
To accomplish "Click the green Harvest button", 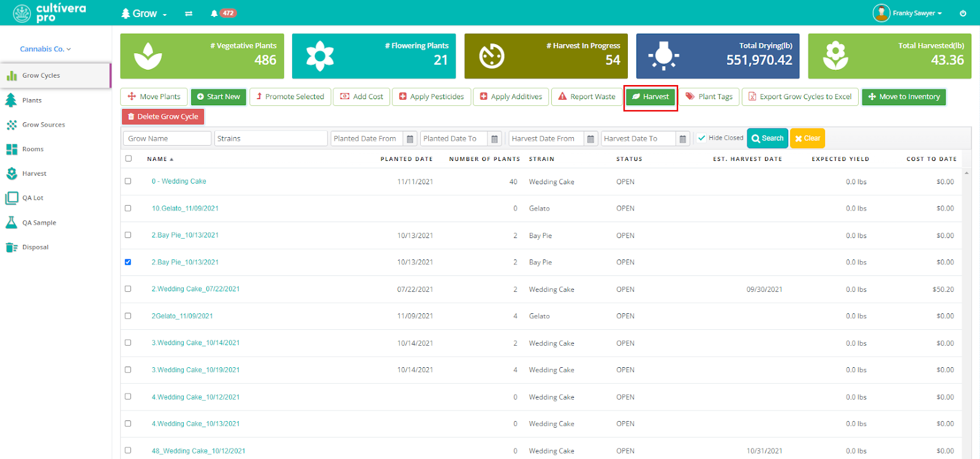I will click(x=650, y=97).
